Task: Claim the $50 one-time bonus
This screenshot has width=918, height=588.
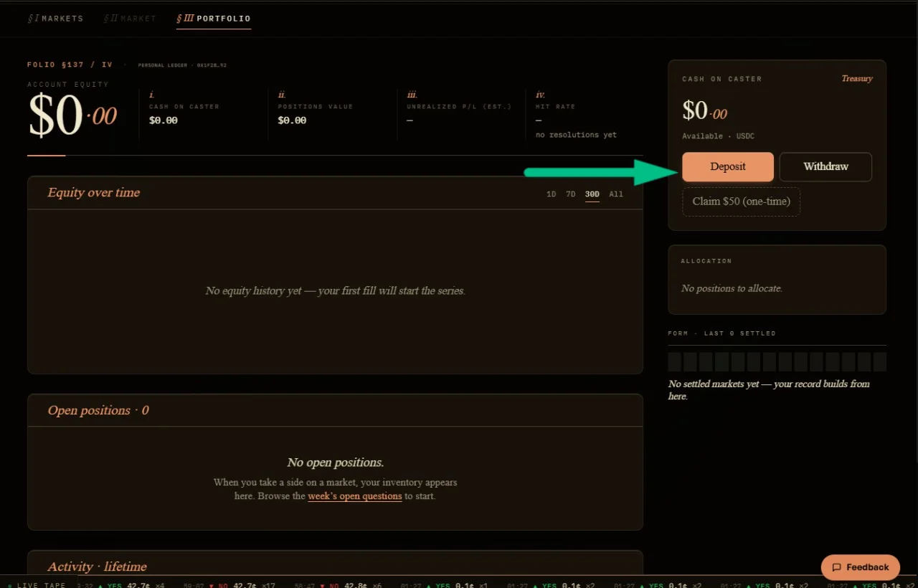Action: click(741, 201)
